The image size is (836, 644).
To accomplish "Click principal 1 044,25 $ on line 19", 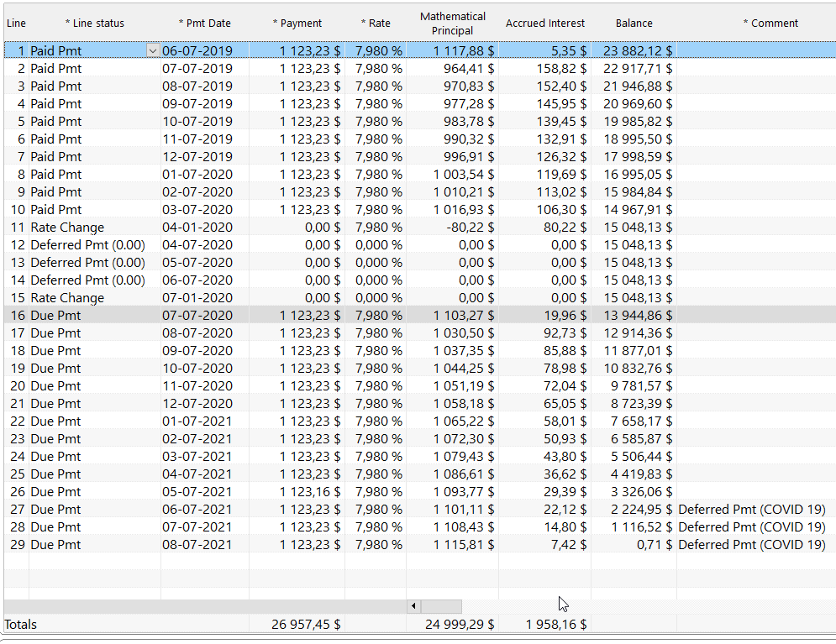I will [x=464, y=368].
